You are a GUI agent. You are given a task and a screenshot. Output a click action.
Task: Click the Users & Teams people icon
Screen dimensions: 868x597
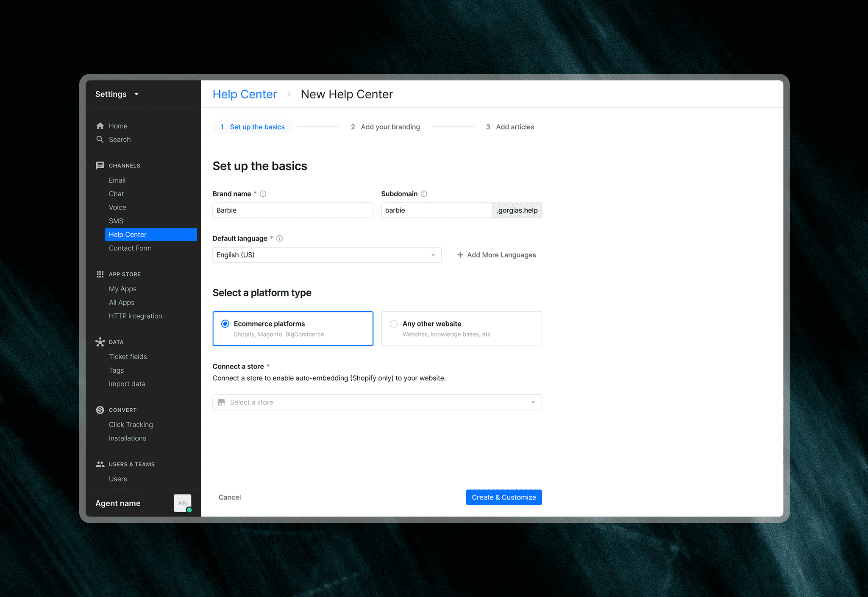tap(100, 464)
